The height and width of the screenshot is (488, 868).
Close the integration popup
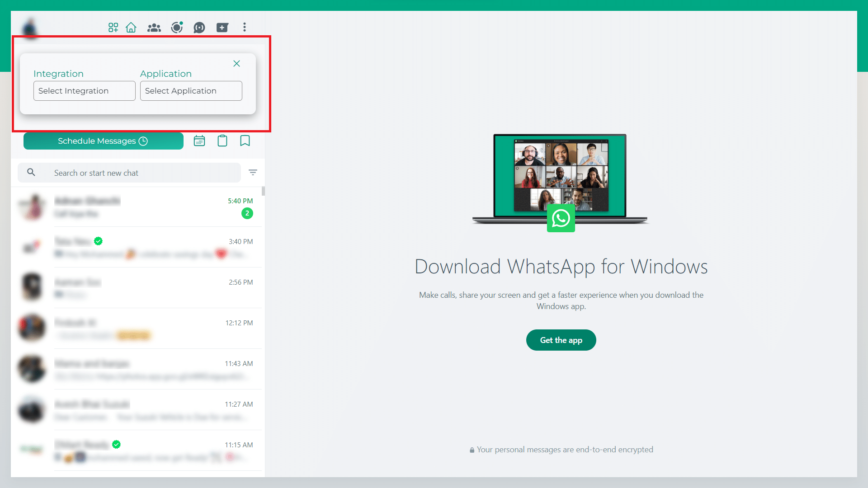click(x=236, y=64)
